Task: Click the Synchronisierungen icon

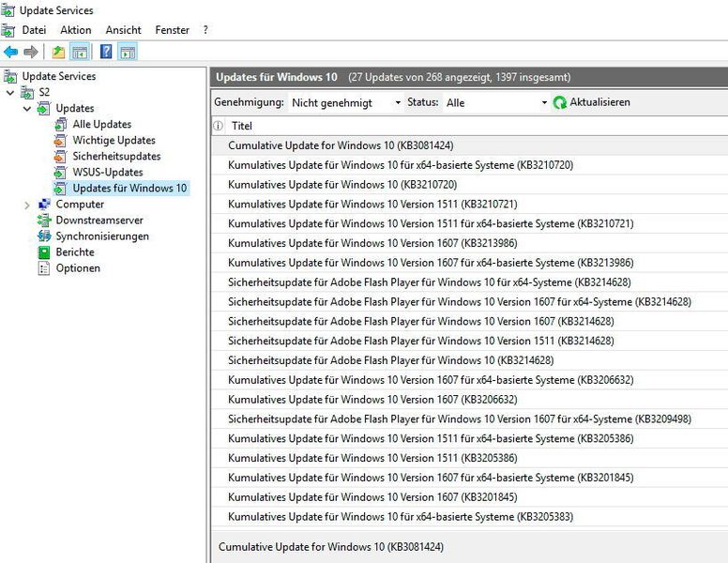Action: pos(44,236)
